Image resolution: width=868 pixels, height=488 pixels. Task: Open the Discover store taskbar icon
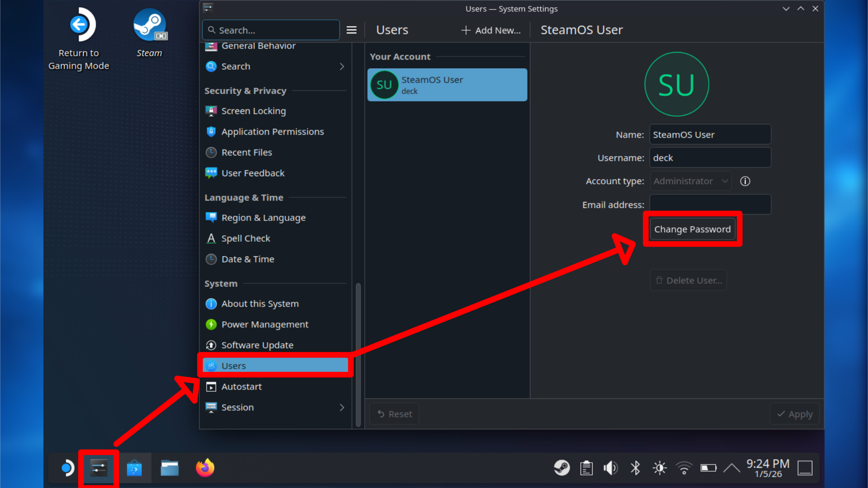pyautogui.click(x=134, y=469)
